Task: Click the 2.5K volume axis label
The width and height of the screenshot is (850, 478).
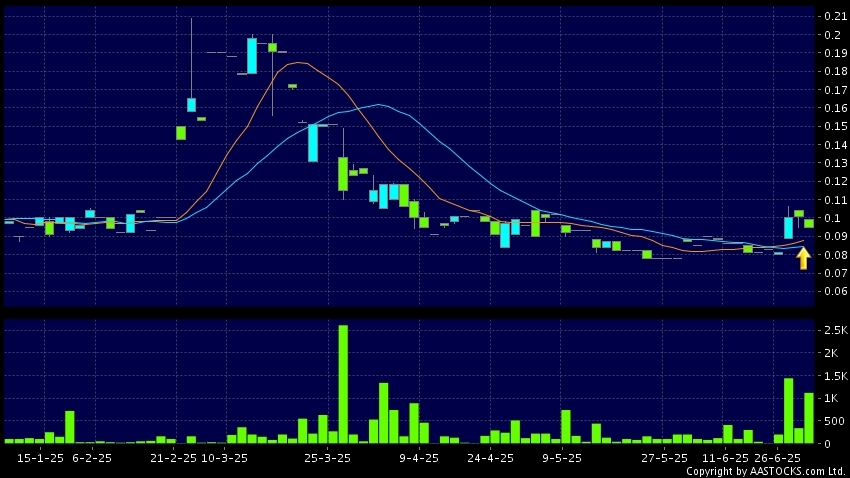Action: (835, 330)
